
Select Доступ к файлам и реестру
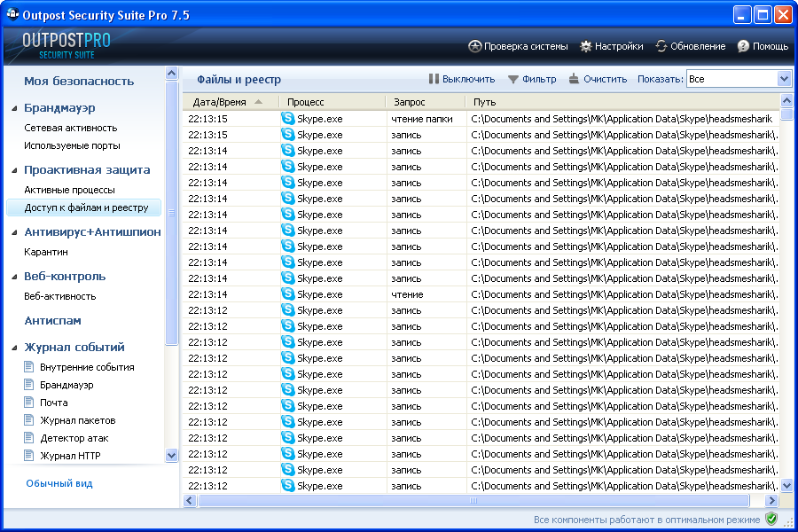[x=84, y=207]
